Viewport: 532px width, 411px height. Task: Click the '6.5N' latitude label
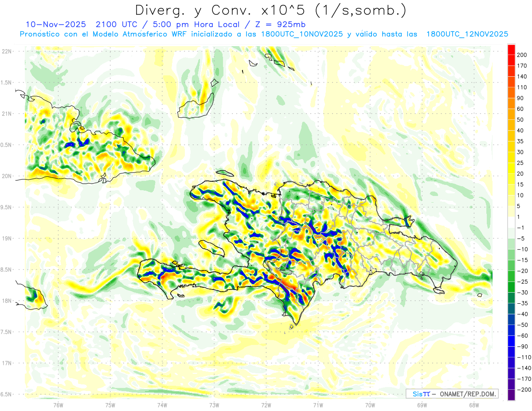click(7, 394)
